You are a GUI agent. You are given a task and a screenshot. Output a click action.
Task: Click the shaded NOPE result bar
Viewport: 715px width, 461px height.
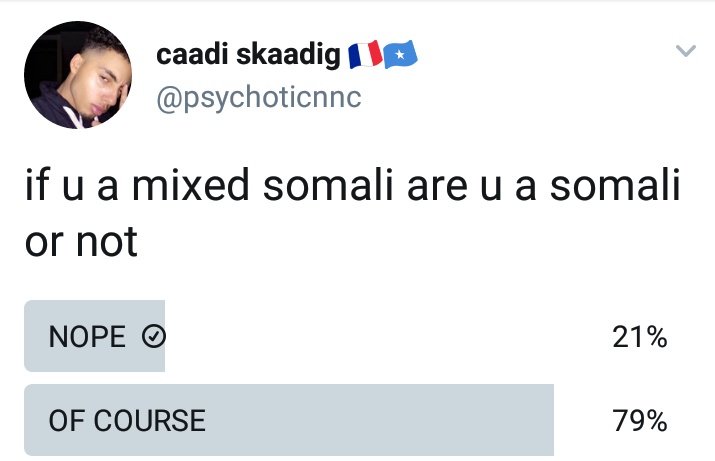(x=94, y=336)
